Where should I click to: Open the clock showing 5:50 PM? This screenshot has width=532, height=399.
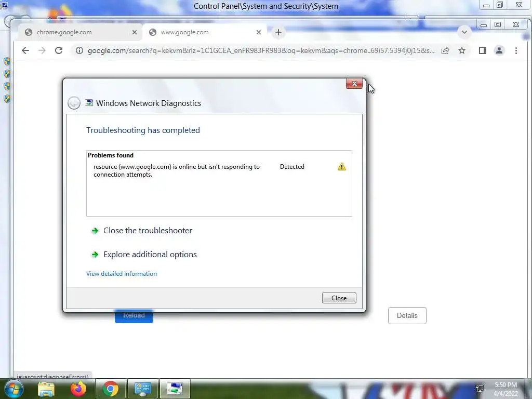506,389
